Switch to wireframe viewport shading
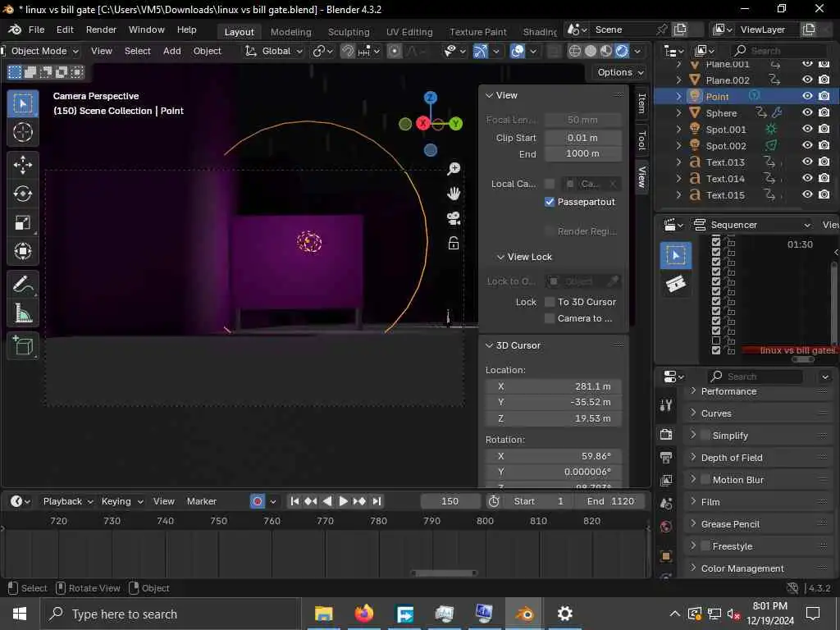This screenshot has width=840, height=630. tap(575, 51)
